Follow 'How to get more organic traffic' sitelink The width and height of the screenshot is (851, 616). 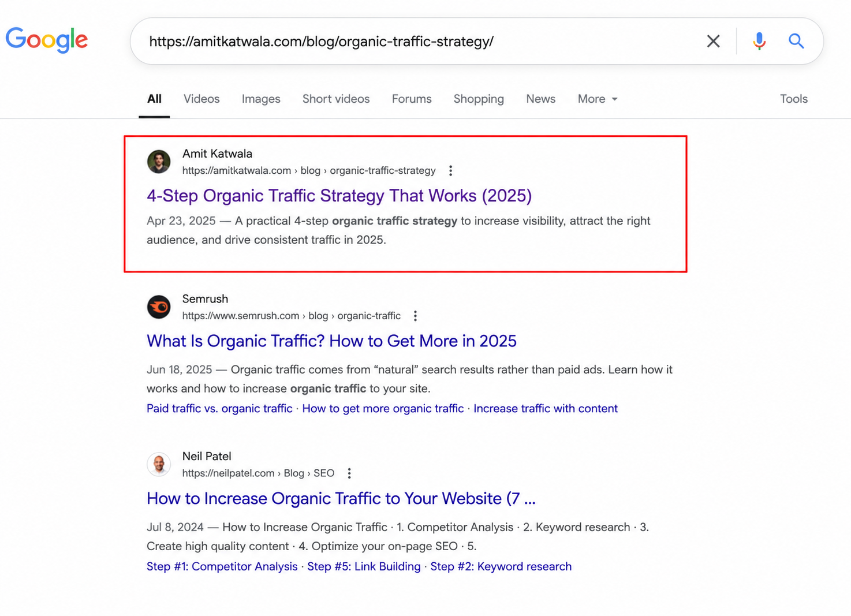point(383,409)
